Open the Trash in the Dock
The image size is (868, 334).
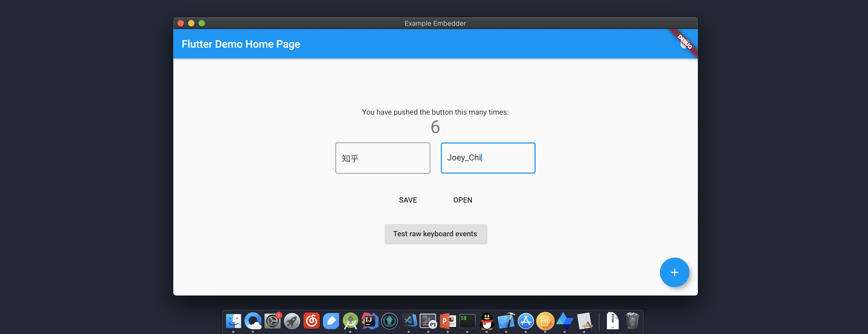pyautogui.click(x=633, y=321)
